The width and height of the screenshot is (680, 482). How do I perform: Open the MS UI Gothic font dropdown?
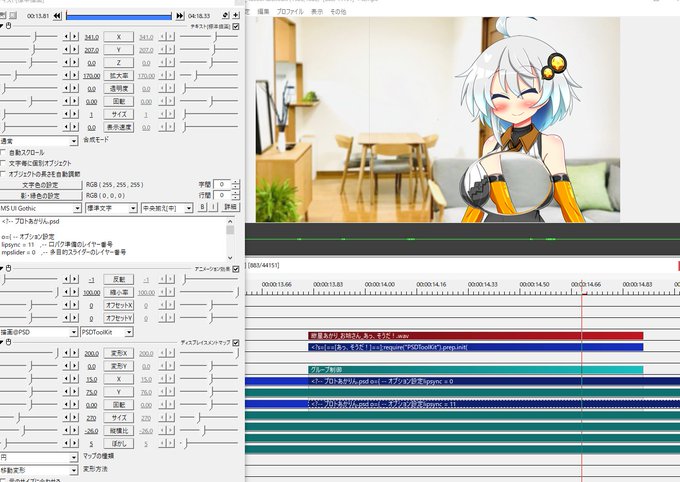click(40, 209)
